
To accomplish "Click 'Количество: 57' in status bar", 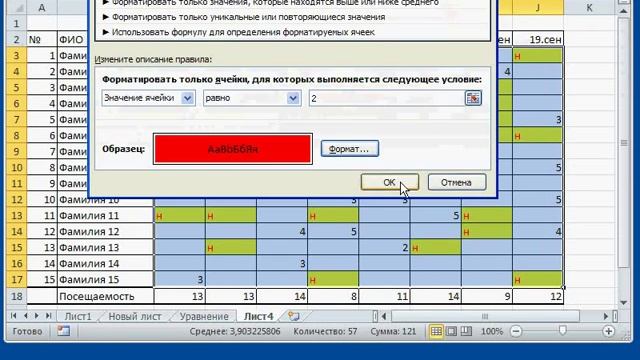I will point(325,331).
